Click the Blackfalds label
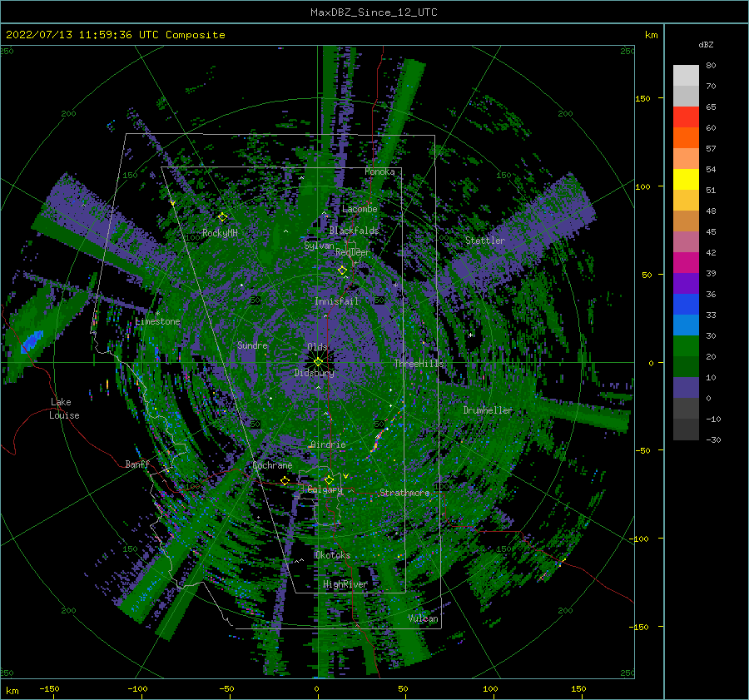This screenshot has width=749, height=700. [x=354, y=231]
